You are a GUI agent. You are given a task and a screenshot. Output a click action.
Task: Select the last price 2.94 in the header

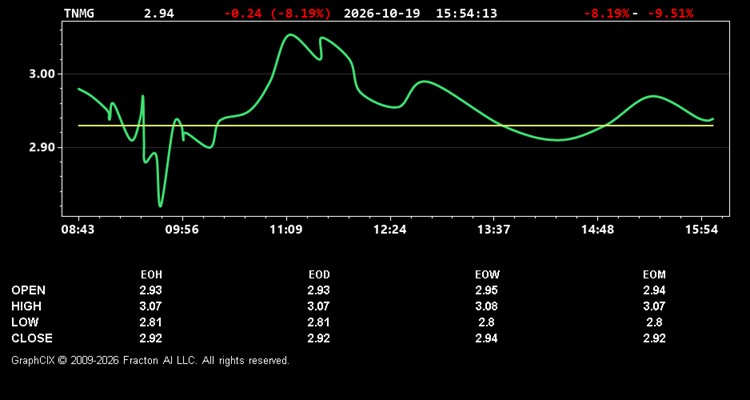coord(159,13)
